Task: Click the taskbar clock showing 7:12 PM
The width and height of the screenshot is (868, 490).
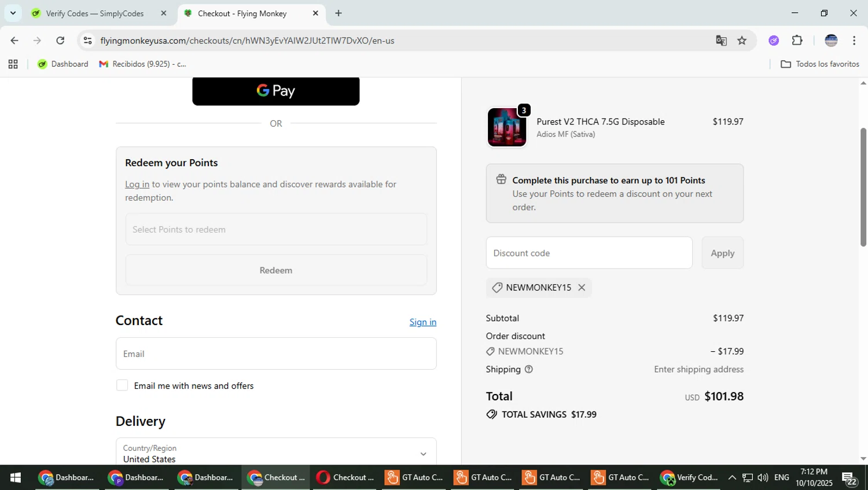Action: (x=814, y=477)
